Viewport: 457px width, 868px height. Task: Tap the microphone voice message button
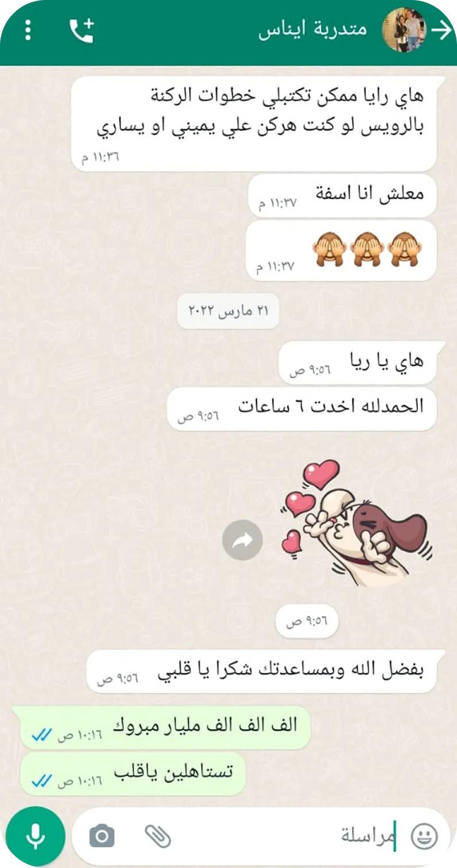(x=36, y=835)
